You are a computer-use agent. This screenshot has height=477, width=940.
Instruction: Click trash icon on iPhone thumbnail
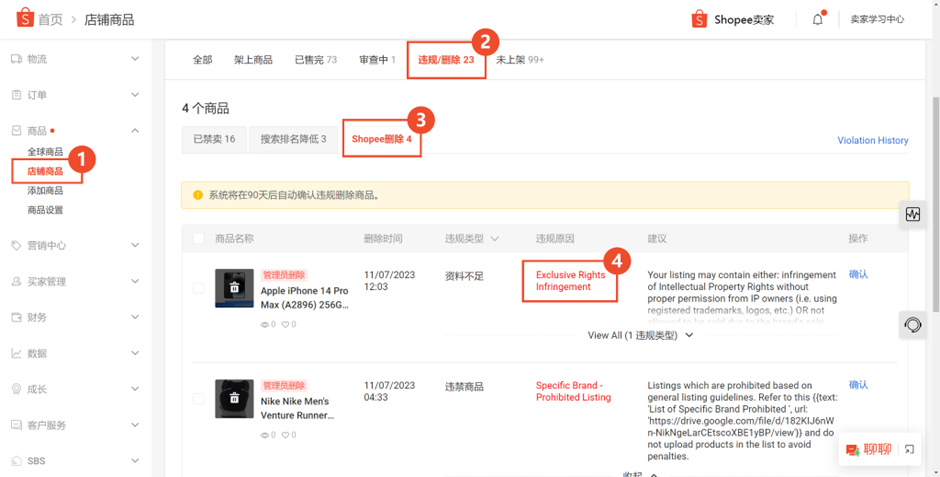[234, 288]
